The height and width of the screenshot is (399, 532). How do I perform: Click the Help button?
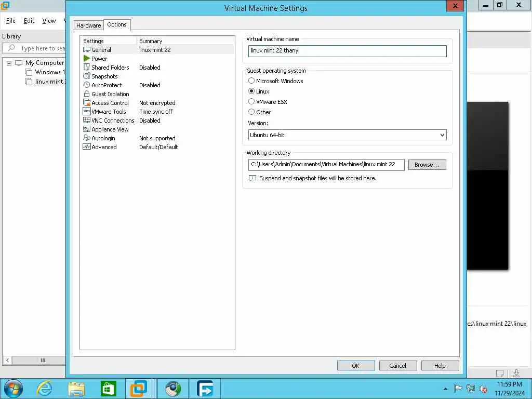pos(440,365)
